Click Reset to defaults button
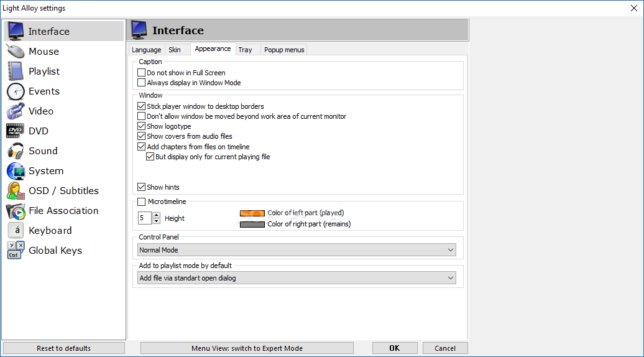The height and width of the screenshot is (357, 644). (63, 348)
